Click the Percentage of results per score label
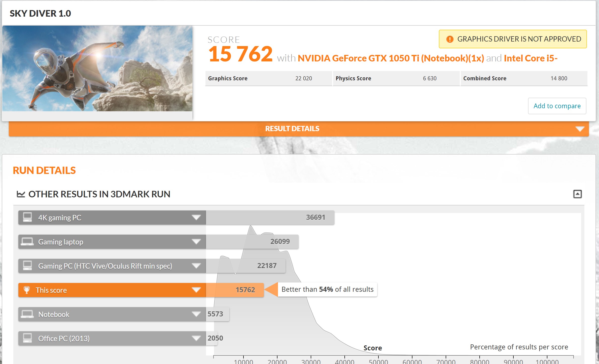The width and height of the screenshot is (599, 364). [519, 347]
